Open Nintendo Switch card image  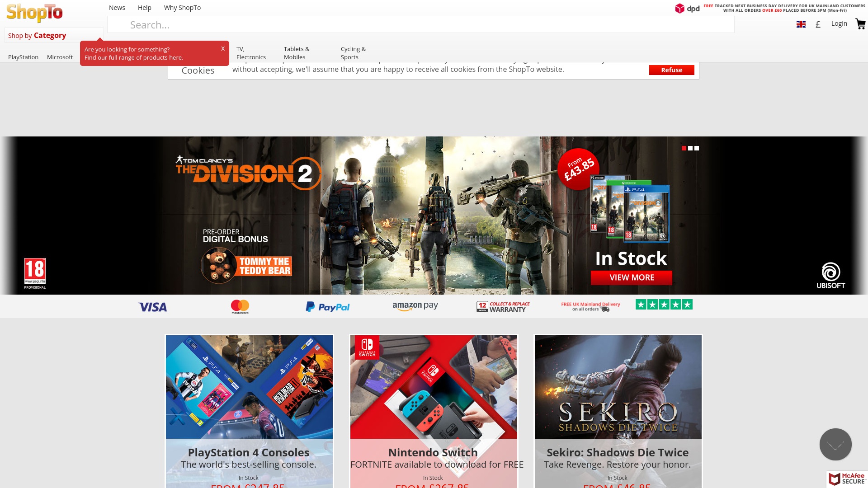pos(434,387)
